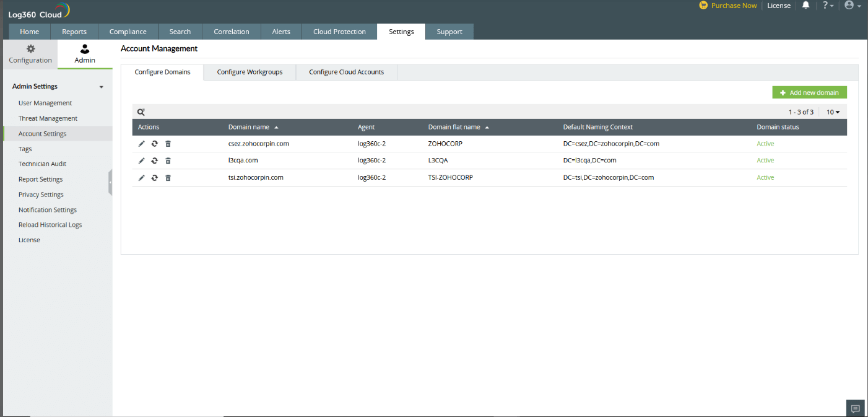868x417 pixels.
Task: Click edit pencil icon for l3cqa.com
Action: [141, 160]
